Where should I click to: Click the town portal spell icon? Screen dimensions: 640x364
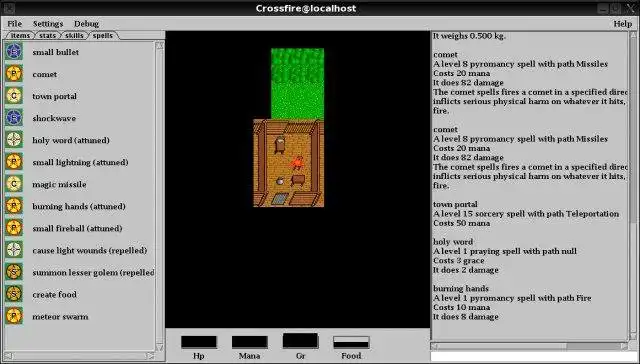(x=14, y=96)
